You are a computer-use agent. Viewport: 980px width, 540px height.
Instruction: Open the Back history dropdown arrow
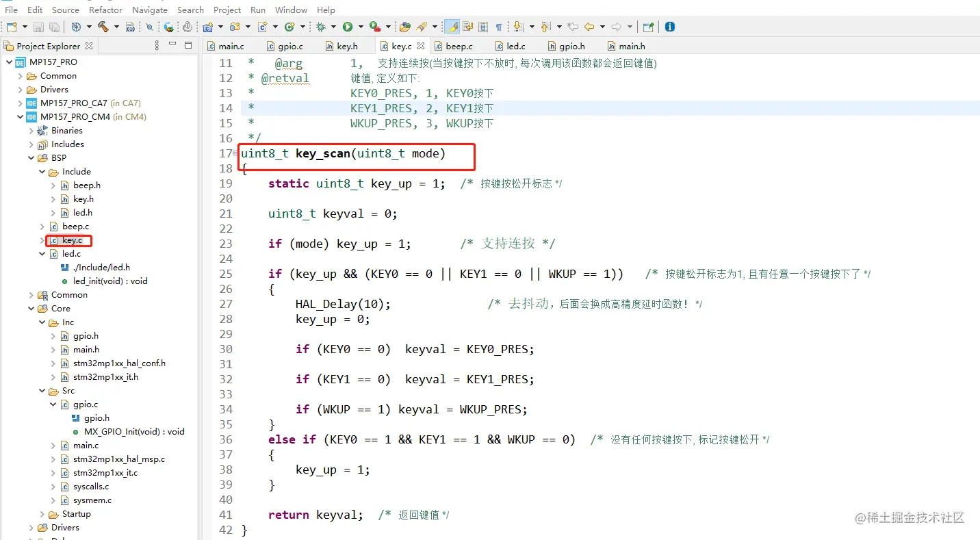click(602, 27)
